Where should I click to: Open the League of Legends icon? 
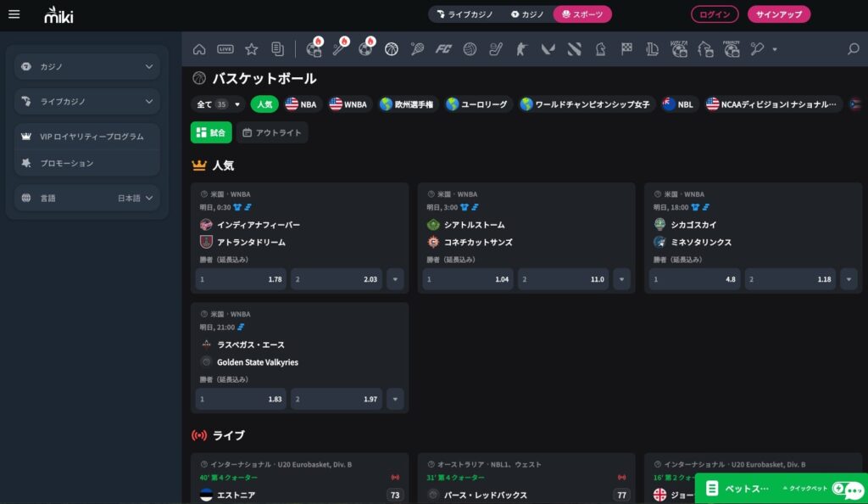[653, 49]
